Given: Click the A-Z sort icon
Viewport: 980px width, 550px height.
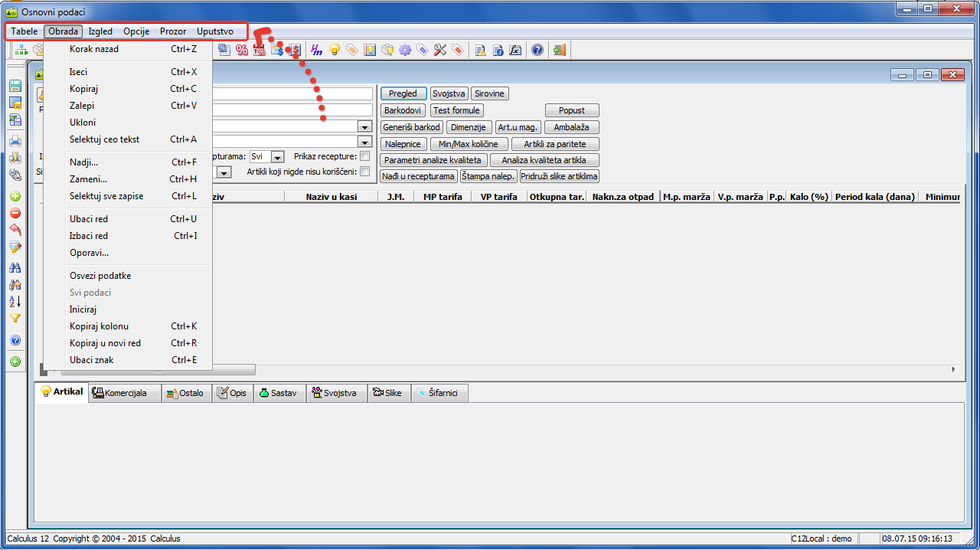Looking at the screenshot, I should 15,302.
